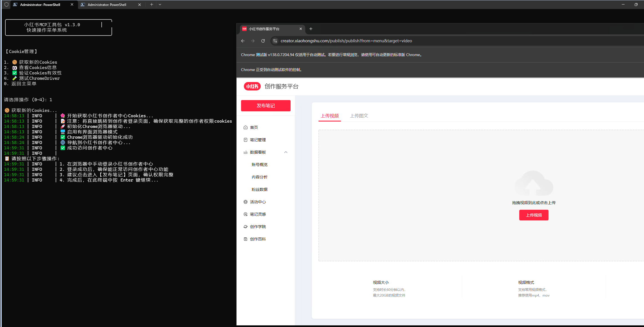The height and width of the screenshot is (327, 644).
Task: Click the site info icon beside the URL
Action: pyautogui.click(x=275, y=41)
